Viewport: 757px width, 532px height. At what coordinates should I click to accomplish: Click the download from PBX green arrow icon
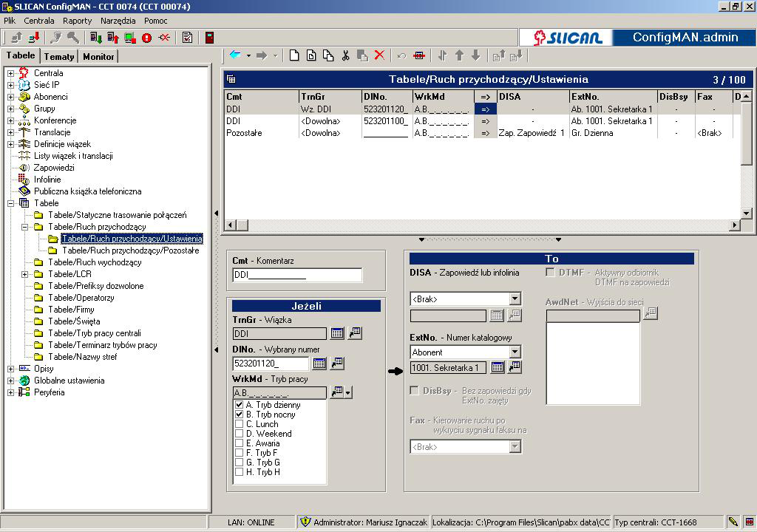point(95,38)
